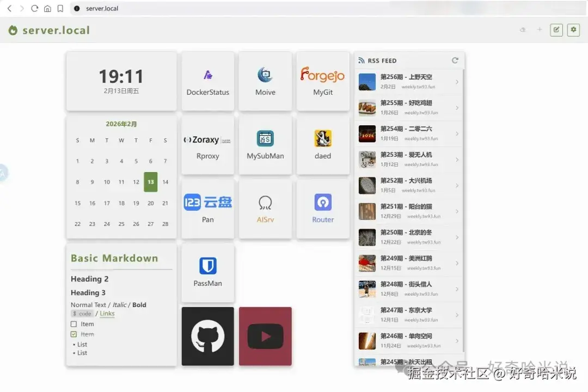
Task: Expand the 第248期 - 街头僧人 entry arrow
Action: [457, 289]
